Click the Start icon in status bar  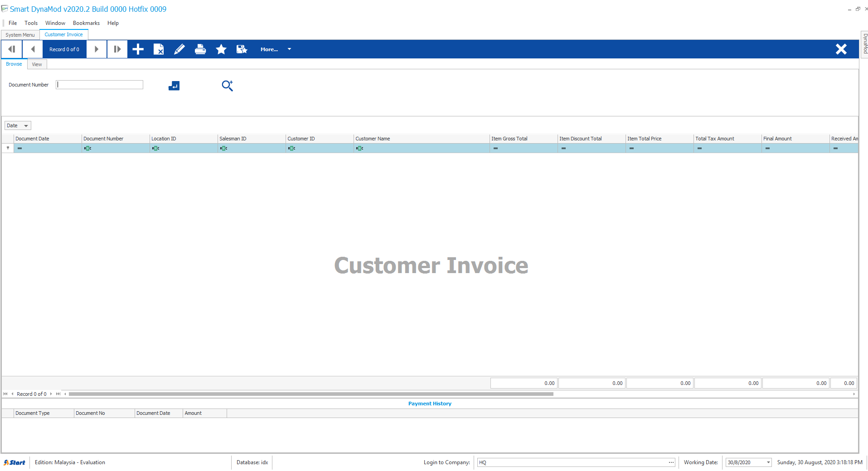(x=15, y=462)
